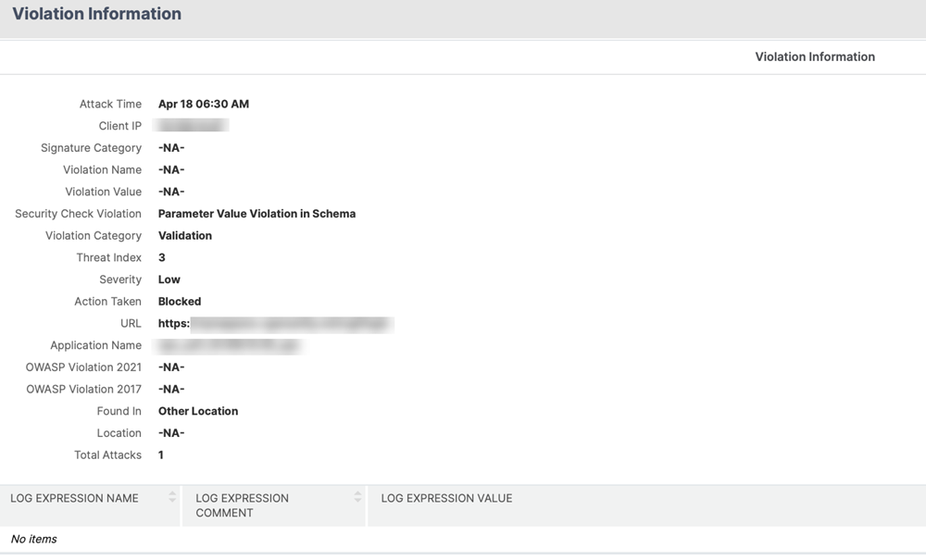Select the 'Other Location' found-in value
Viewport: 926px width, 560px height.
[x=198, y=411]
